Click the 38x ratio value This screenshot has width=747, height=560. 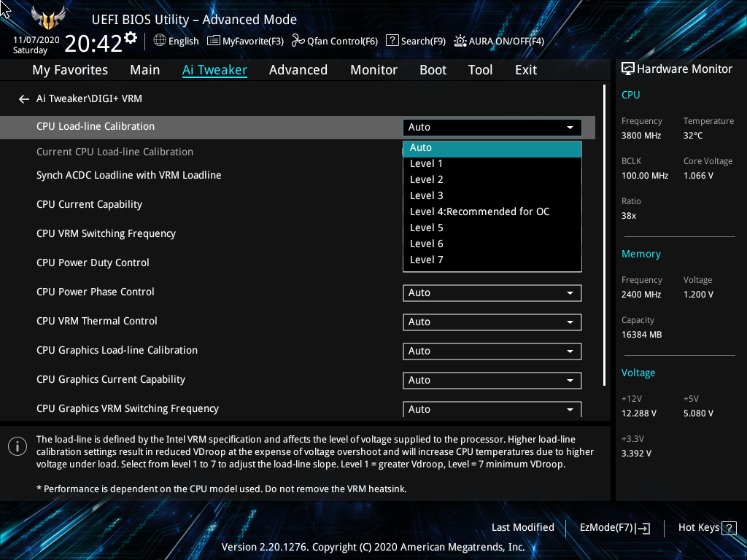[x=628, y=216]
